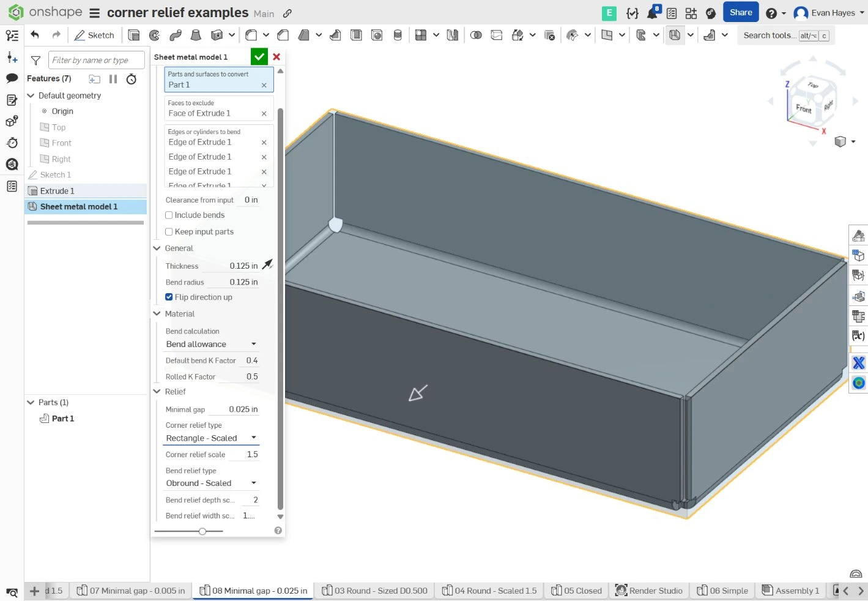The height and width of the screenshot is (601, 868).
Task: Open the comments panel icon
Action: (x=12, y=78)
